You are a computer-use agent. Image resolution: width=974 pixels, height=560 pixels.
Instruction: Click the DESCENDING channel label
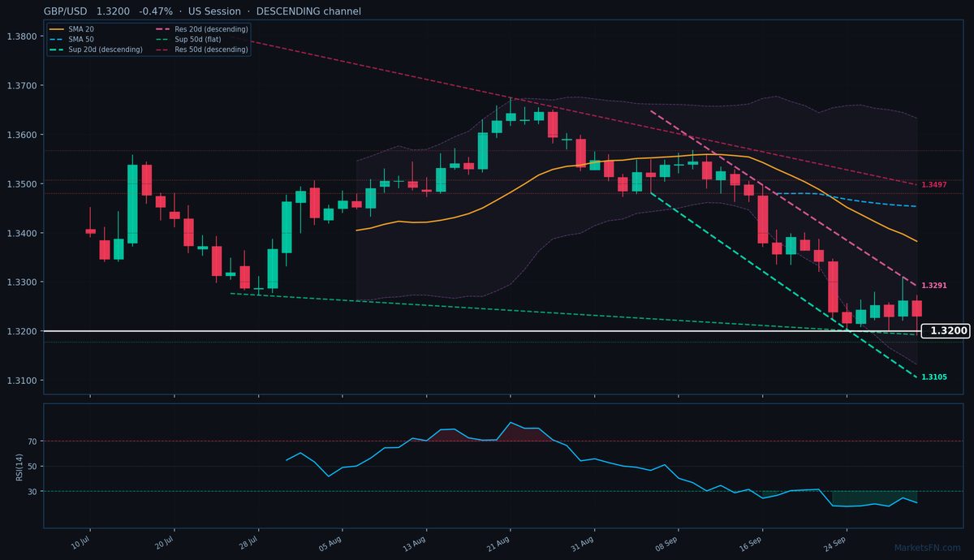[308, 11]
